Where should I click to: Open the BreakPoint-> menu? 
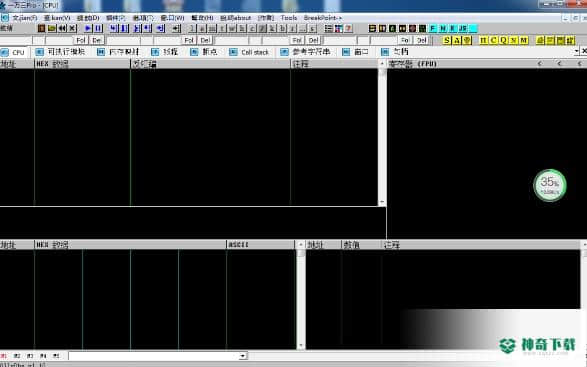(x=323, y=18)
